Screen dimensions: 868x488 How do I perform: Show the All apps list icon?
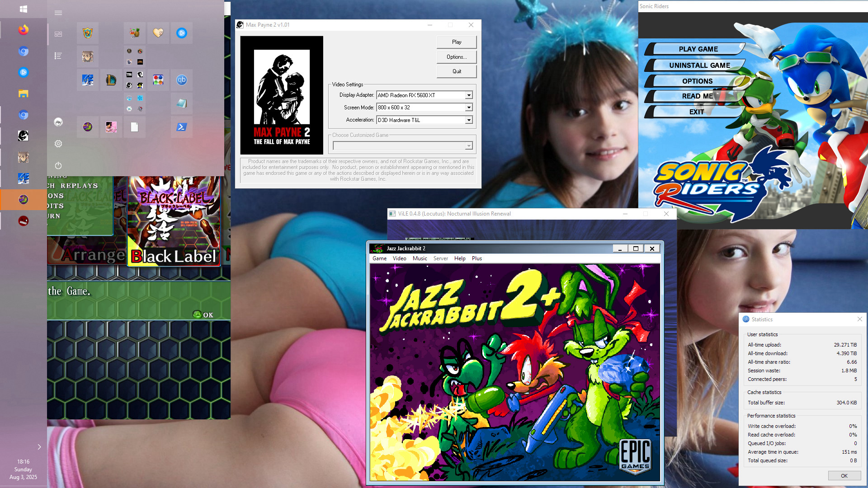[58, 56]
